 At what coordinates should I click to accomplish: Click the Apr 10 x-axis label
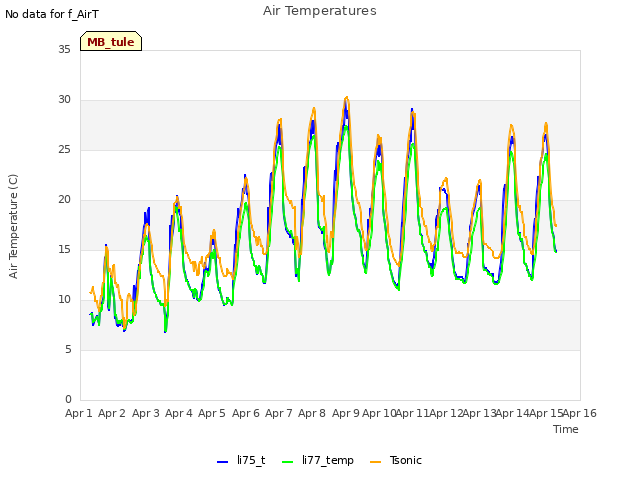(379, 413)
